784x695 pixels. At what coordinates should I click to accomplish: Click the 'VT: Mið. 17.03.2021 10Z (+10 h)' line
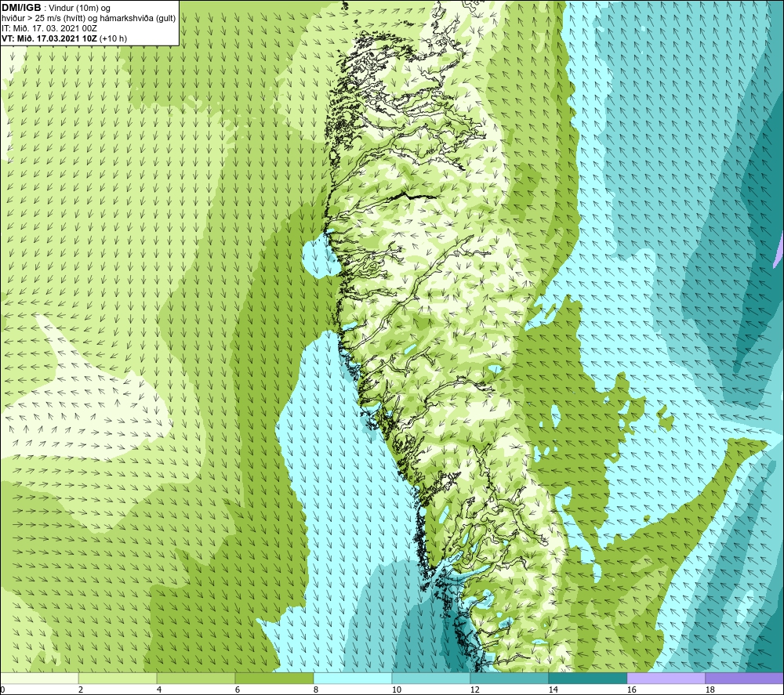pyautogui.click(x=64, y=38)
